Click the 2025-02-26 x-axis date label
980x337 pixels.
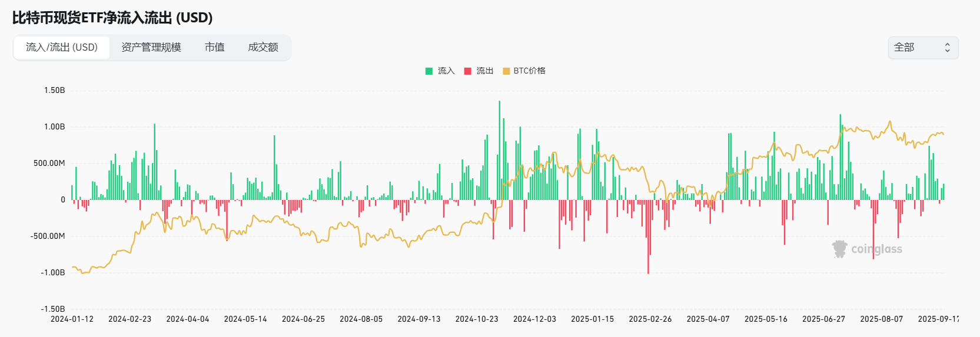pyautogui.click(x=650, y=319)
